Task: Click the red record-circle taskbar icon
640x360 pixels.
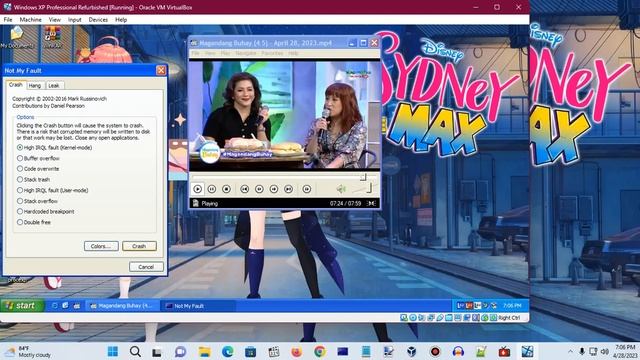Action: [x=435, y=351]
